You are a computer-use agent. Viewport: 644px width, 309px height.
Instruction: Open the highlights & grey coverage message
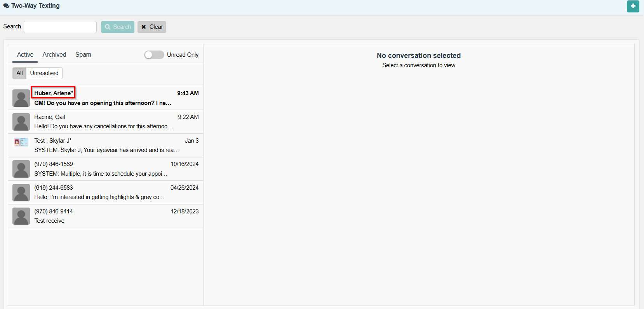coord(99,197)
